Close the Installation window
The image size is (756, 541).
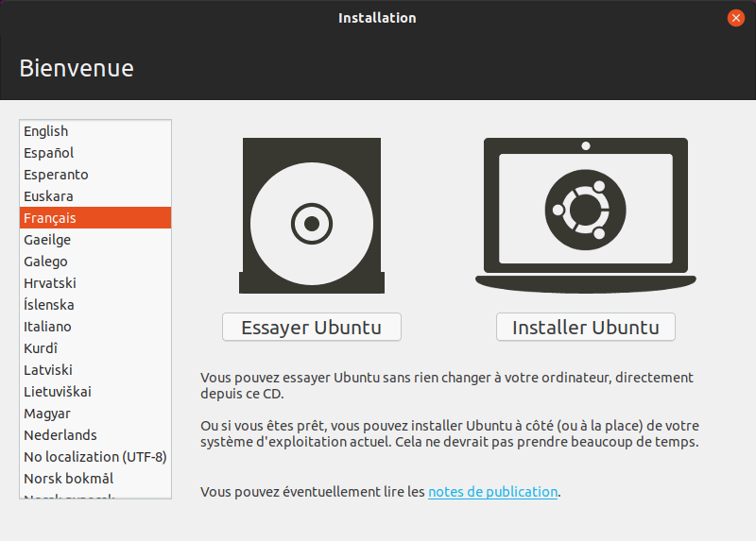735,18
